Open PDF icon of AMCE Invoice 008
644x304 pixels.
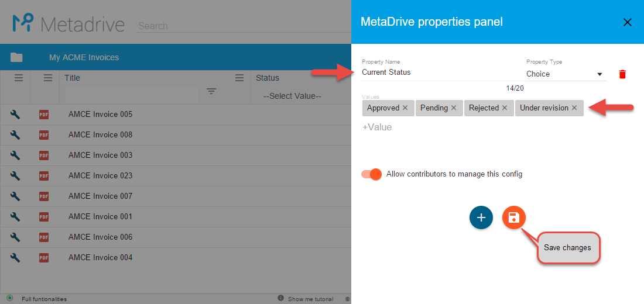tap(43, 135)
